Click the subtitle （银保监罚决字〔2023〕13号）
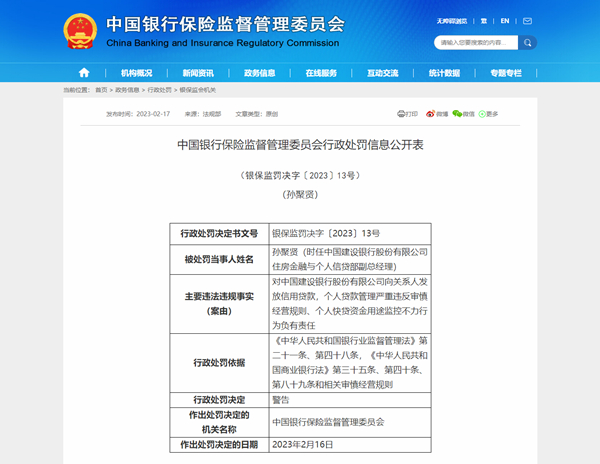 [x=300, y=176]
